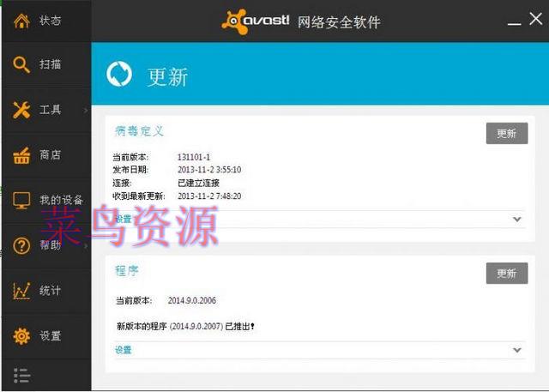Click the gear settings icon in sidebar

point(21,336)
